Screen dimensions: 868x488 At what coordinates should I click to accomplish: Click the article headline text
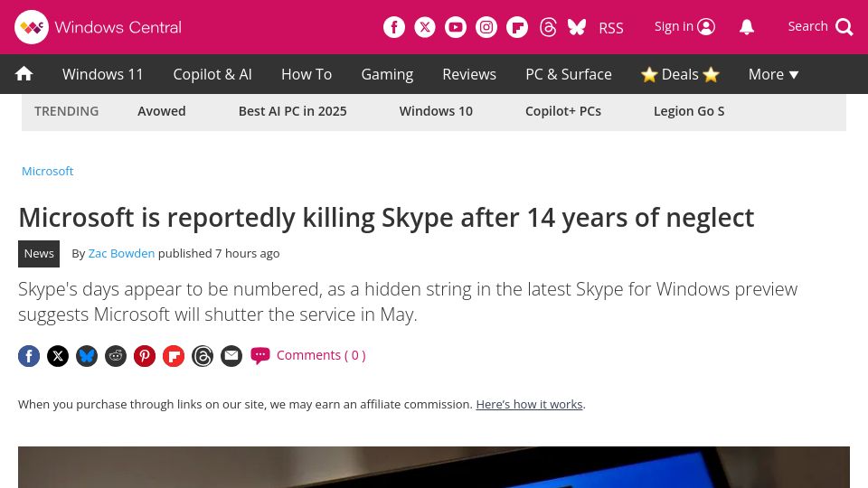point(386,218)
